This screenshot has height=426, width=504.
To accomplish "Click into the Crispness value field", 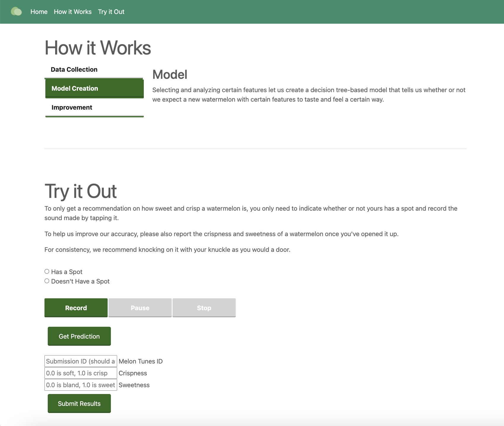I will 81,373.
